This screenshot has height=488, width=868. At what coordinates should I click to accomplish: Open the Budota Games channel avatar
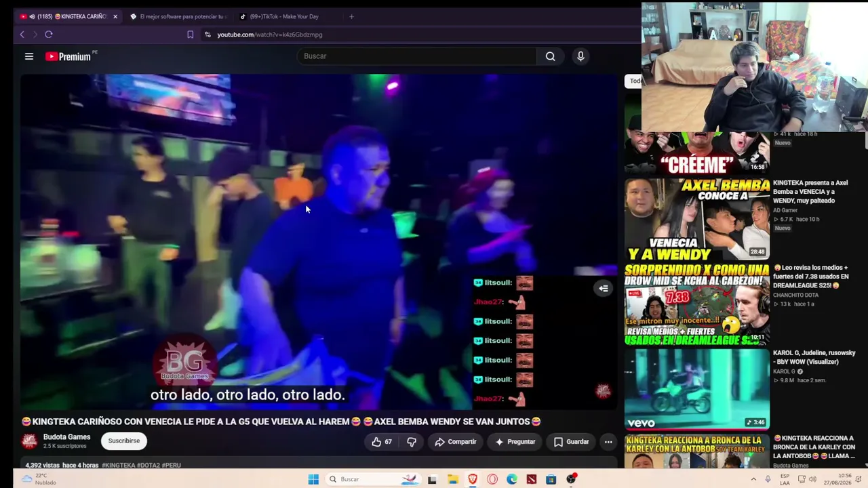tap(29, 441)
